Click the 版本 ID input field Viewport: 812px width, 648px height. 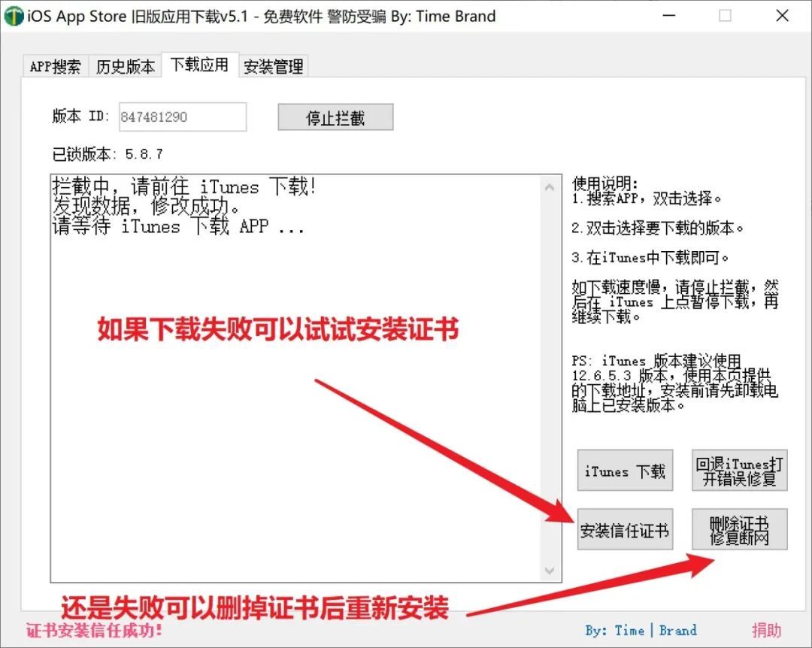pyautogui.click(x=183, y=117)
